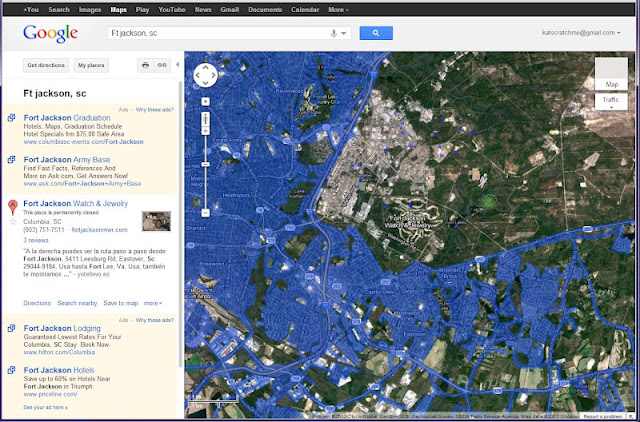The width and height of the screenshot is (640, 422).
Task: Click the My places button
Action: click(91, 65)
